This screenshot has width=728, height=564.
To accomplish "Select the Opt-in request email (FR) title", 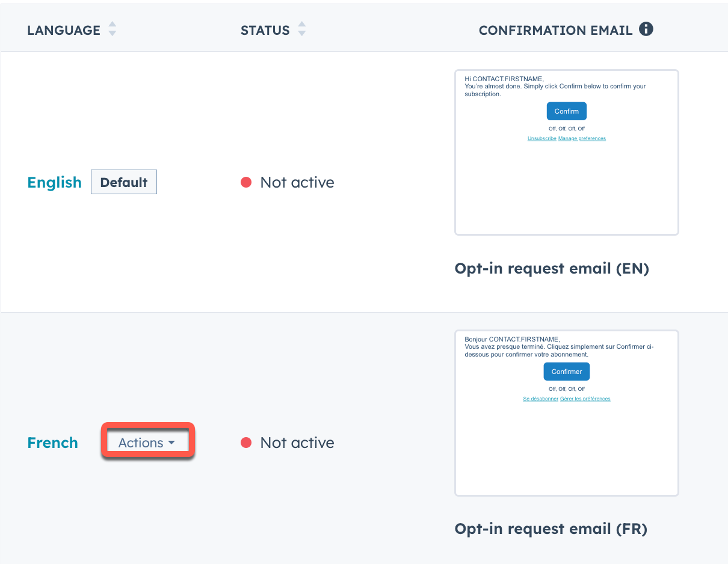I will [x=551, y=529].
